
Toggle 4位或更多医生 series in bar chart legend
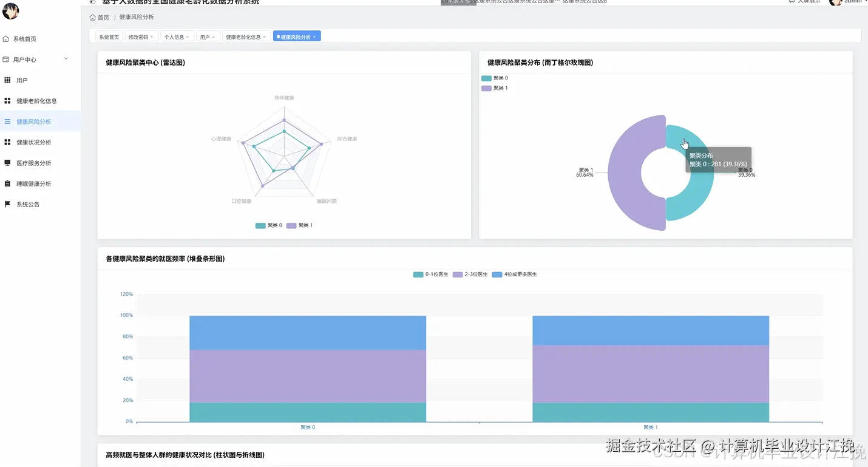(515, 274)
